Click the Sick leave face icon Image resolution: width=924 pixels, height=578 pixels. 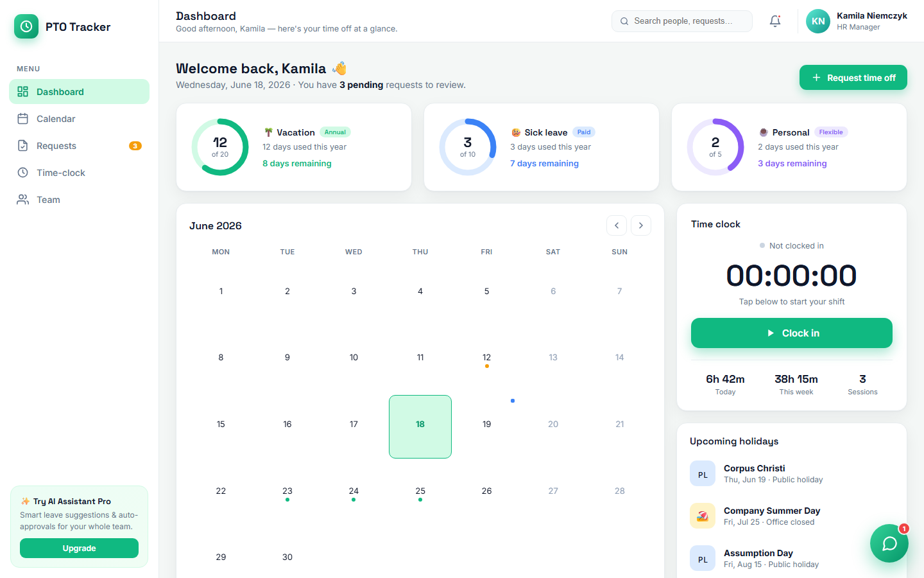coord(516,132)
